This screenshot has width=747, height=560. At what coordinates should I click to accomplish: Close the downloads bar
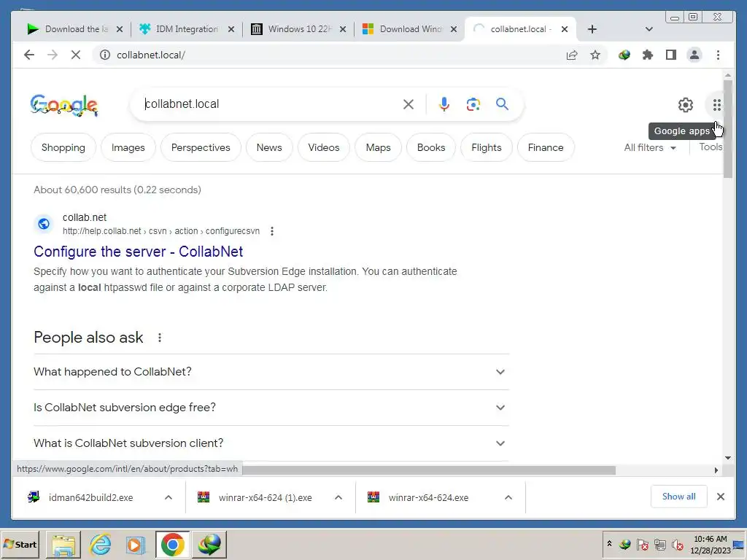pos(721,497)
